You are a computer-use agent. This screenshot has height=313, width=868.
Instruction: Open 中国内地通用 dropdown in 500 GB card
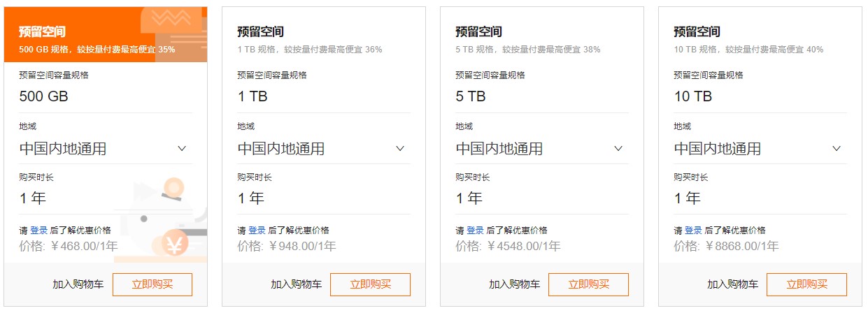106,148
